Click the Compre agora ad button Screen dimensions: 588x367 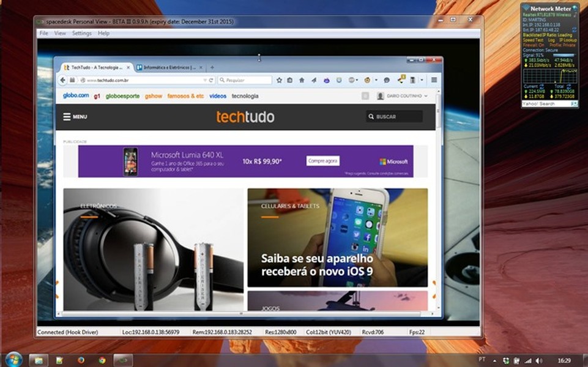coord(322,161)
